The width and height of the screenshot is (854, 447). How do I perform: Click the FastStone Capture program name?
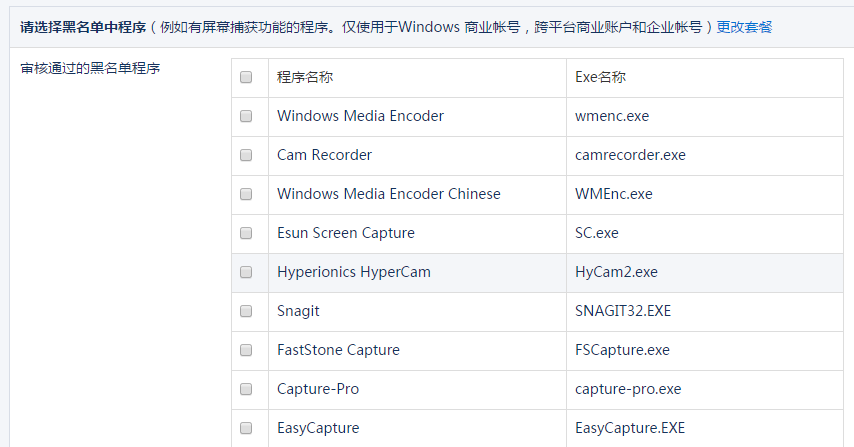(x=338, y=350)
